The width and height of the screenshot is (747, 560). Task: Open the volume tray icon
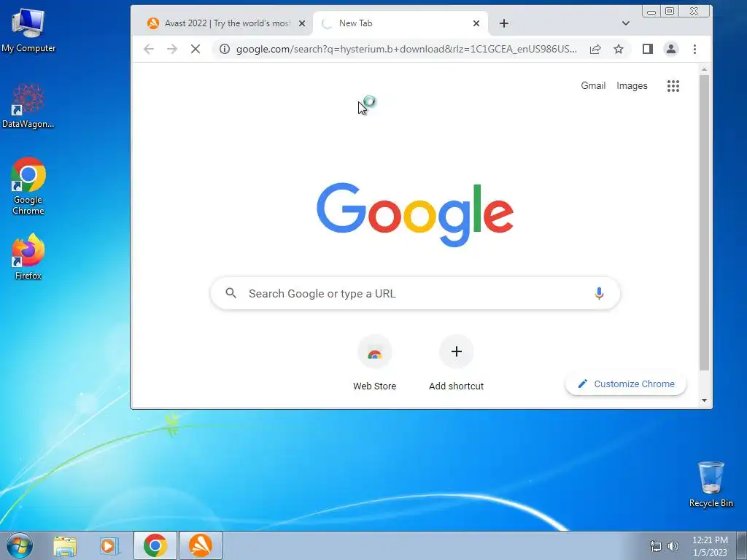(673, 546)
